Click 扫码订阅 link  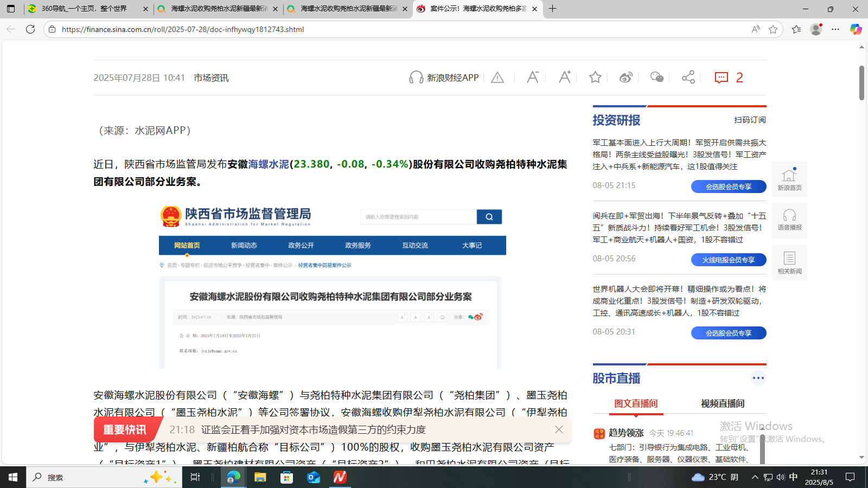pyautogui.click(x=750, y=120)
